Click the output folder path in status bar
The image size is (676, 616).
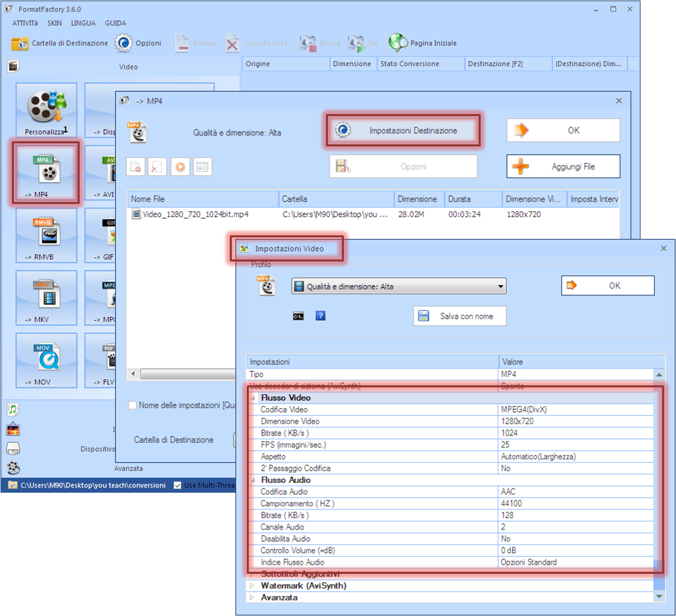point(93,485)
